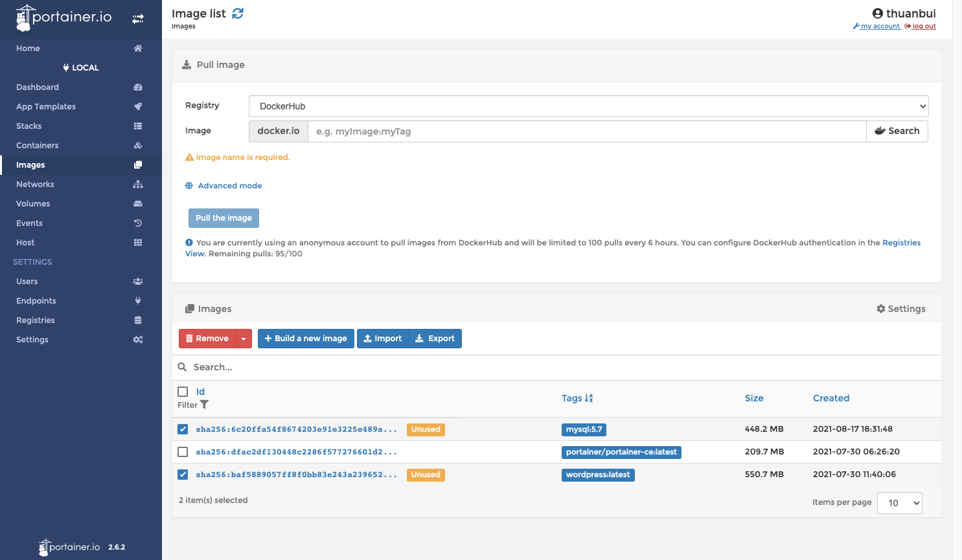Toggle the select-all checkbox in the table header
The width and height of the screenshot is (962, 560).
(183, 391)
